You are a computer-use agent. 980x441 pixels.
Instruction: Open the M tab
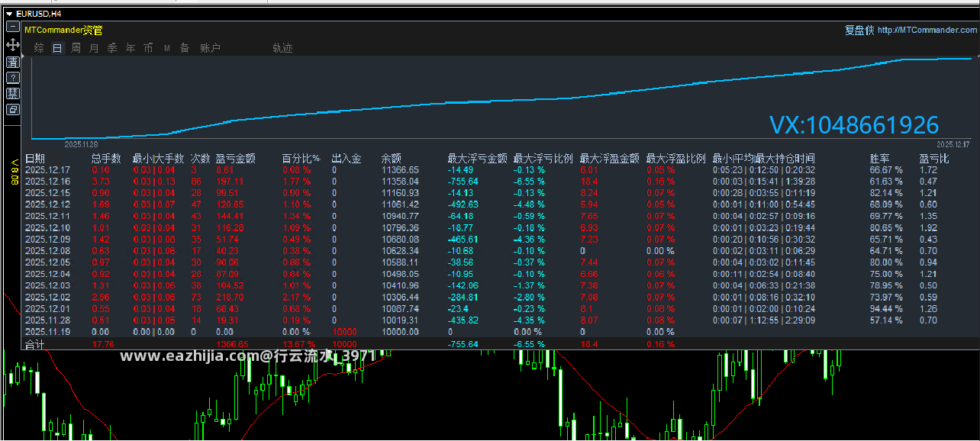click(167, 48)
